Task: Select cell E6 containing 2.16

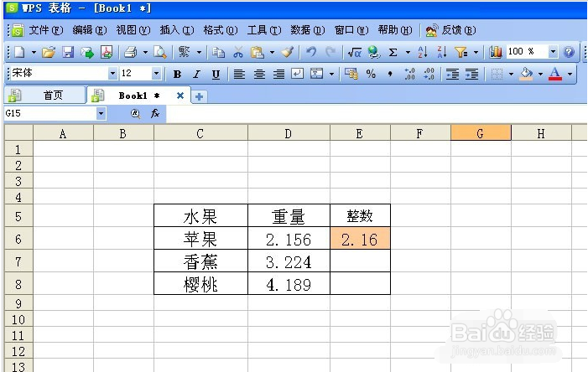Action: (x=360, y=239)
